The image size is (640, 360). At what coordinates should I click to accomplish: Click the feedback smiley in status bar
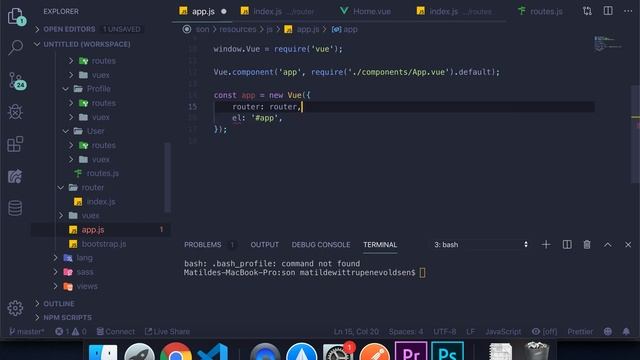point(608,331)
